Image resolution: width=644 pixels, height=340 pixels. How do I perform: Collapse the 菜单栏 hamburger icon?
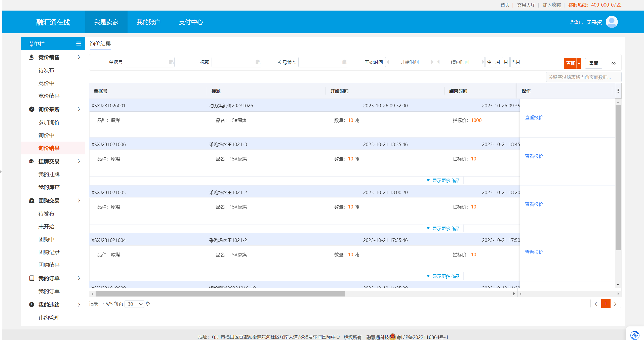[78, 44]
